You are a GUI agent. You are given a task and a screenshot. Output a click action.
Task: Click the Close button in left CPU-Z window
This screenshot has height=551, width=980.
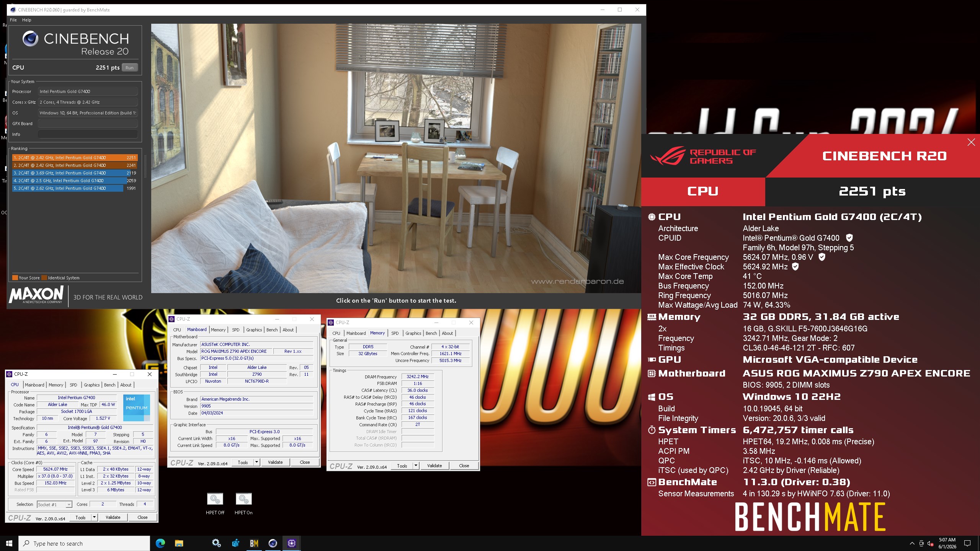pyautogui.click(x=142, y=517)
